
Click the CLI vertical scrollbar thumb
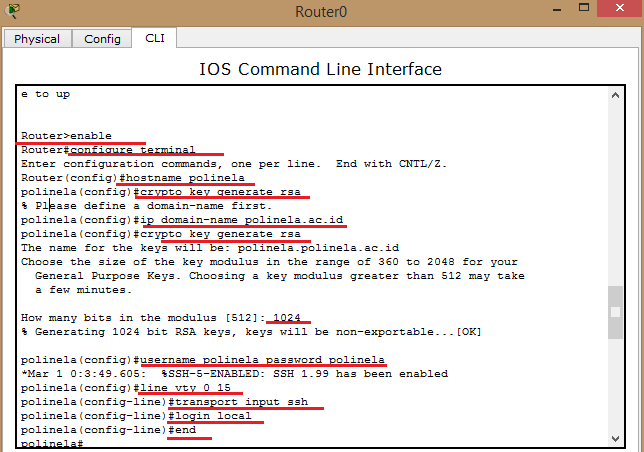(x=615, y=312)
